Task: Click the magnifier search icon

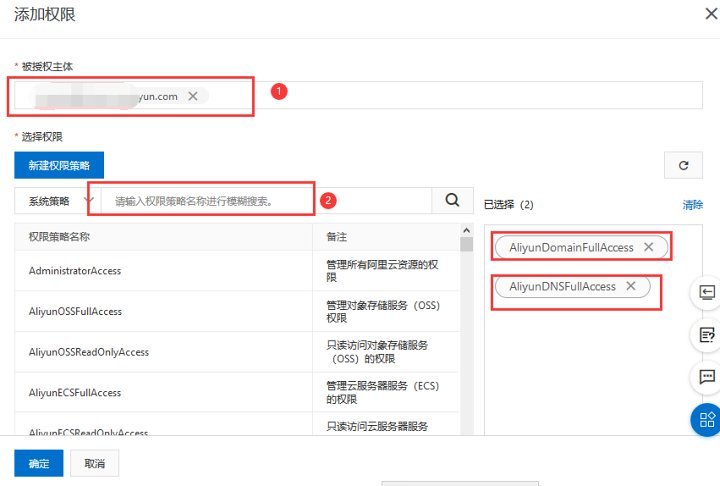Action: click(x=452, y=200)
